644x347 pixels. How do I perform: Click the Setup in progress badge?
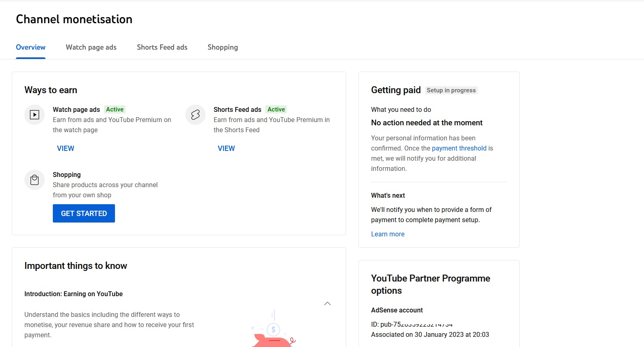click(451, 90)
